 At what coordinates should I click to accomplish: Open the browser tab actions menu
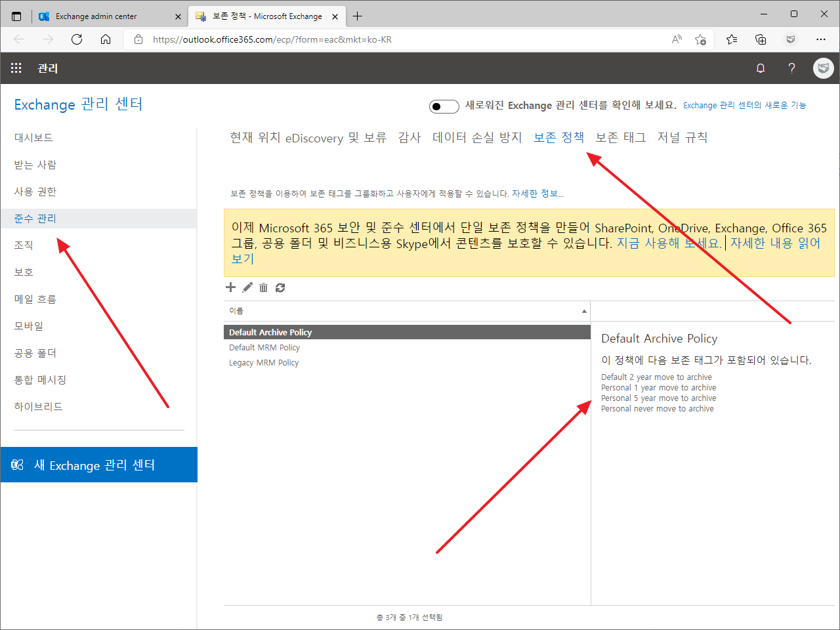16,16
